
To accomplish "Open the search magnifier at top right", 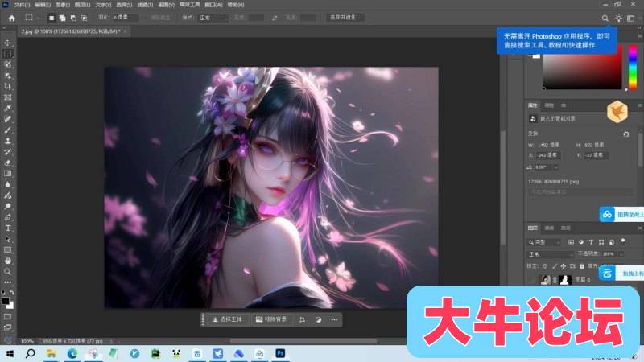I will [605, 18].
